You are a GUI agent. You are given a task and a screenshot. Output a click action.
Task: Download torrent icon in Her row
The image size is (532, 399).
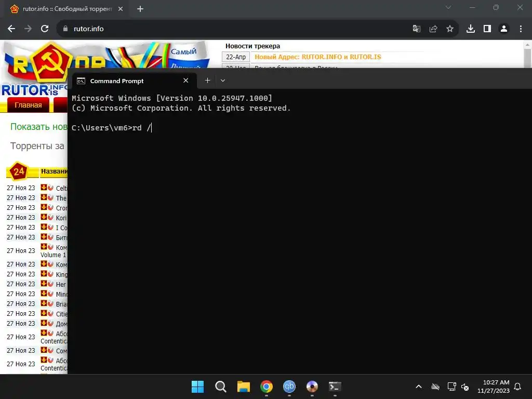pos(44,283)
